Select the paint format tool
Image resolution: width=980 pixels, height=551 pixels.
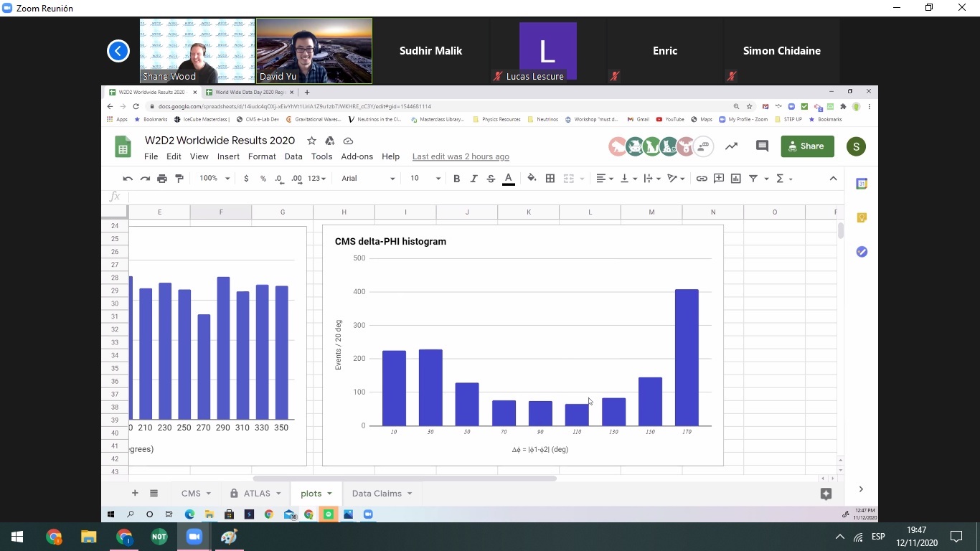179,179
